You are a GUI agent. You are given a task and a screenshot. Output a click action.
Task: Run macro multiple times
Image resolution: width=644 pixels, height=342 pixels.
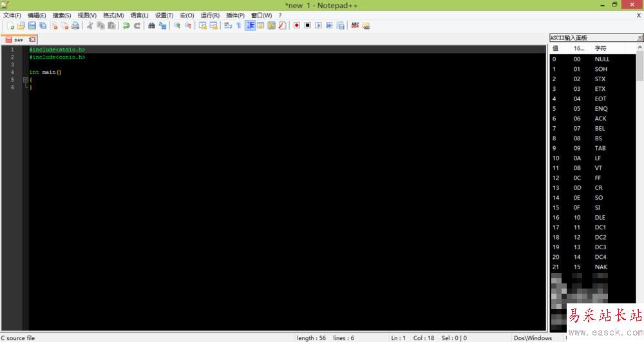329,26
